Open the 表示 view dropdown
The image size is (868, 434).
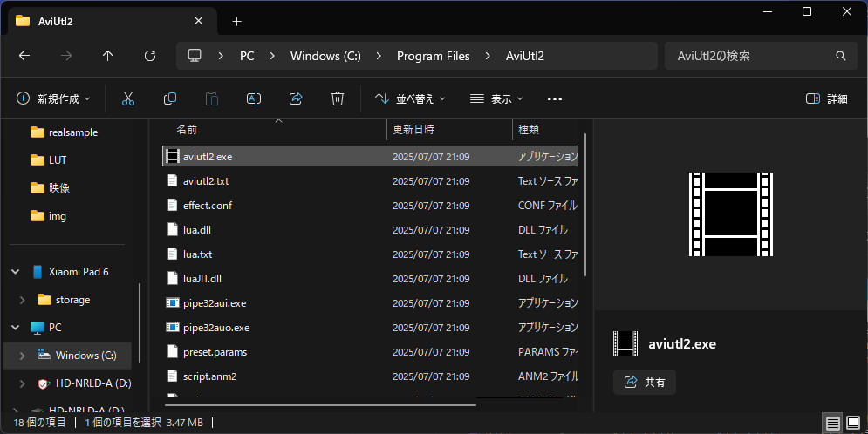point(496,99)
